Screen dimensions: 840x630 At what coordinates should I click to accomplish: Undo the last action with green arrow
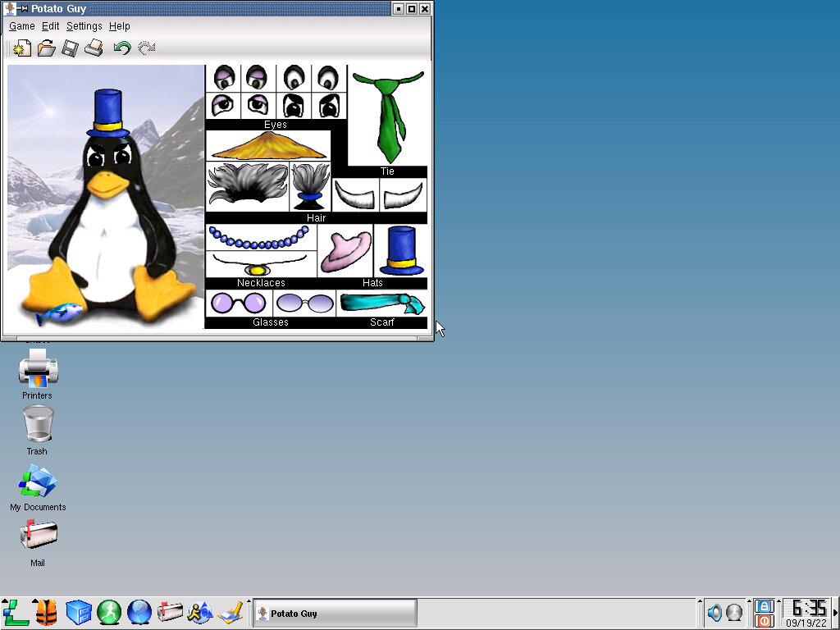(x=122, y=48)
